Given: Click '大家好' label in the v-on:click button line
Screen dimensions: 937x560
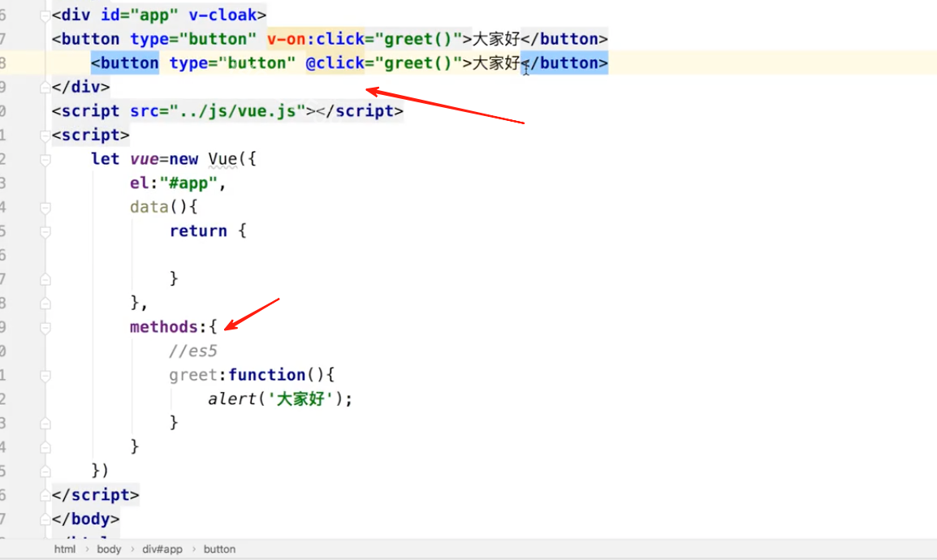Looking at the screenshot, I should pyautogui.click(x=496, y=40).
